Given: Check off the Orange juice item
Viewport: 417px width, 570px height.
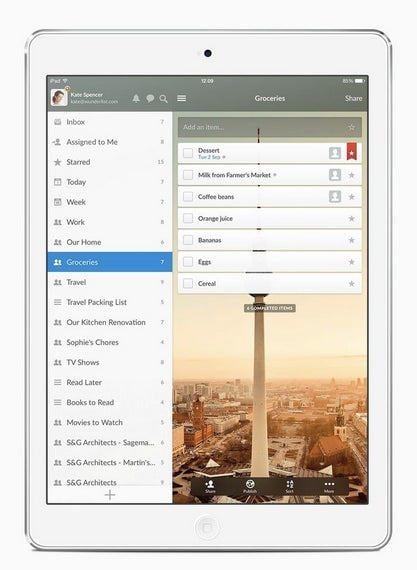Looking at the screenshot, I should click(188, 218).
